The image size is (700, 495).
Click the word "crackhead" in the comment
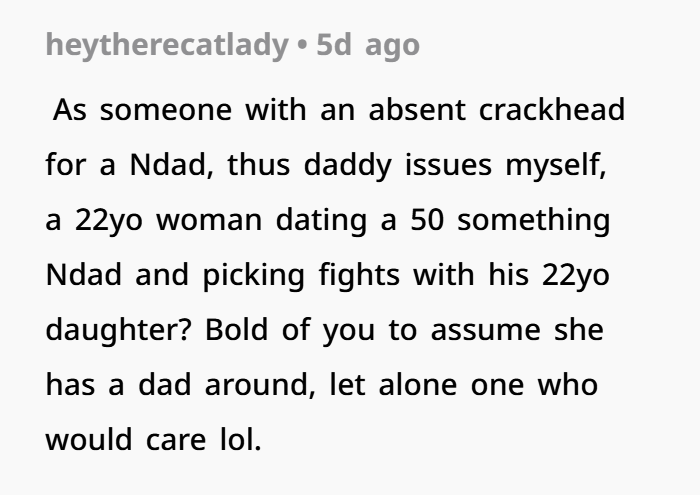click(552, 109)
